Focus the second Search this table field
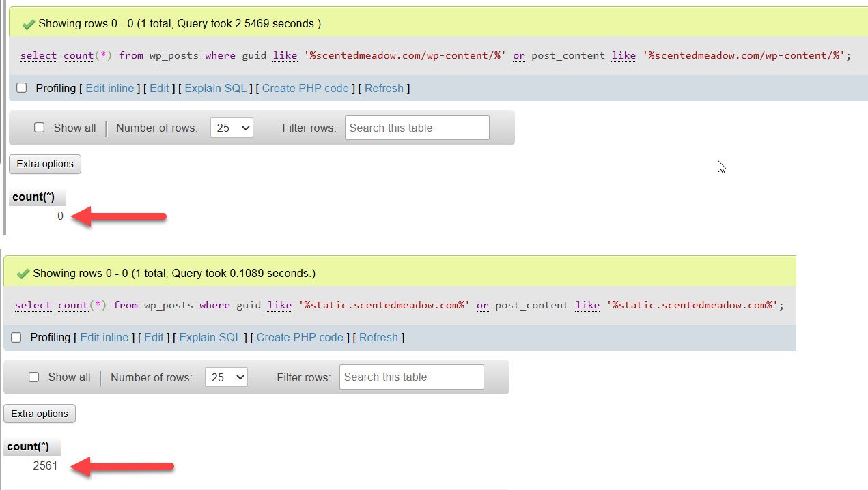Viewport: 868px width, 490px height. coord(412,377)
